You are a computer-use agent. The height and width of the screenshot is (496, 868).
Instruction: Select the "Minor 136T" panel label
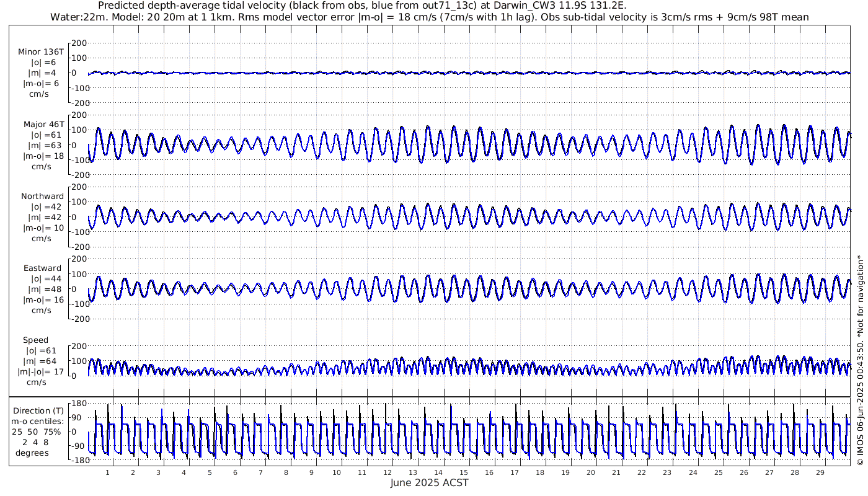41,52
